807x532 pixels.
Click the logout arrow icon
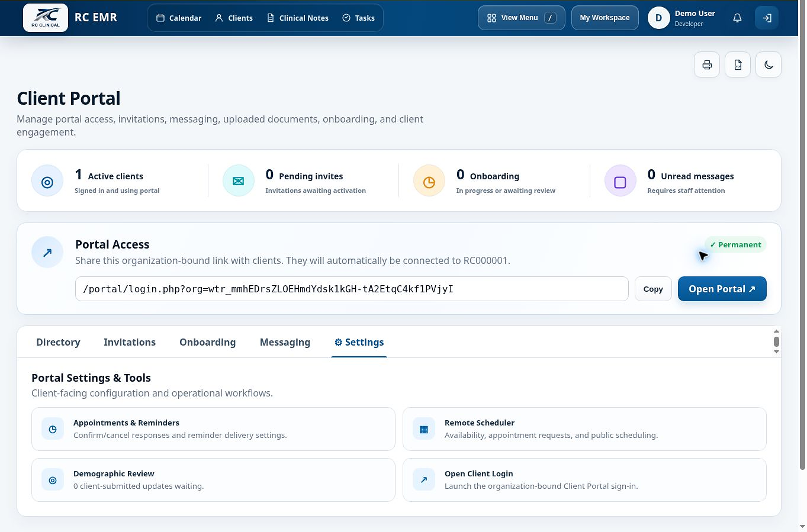tap(767, 18)
